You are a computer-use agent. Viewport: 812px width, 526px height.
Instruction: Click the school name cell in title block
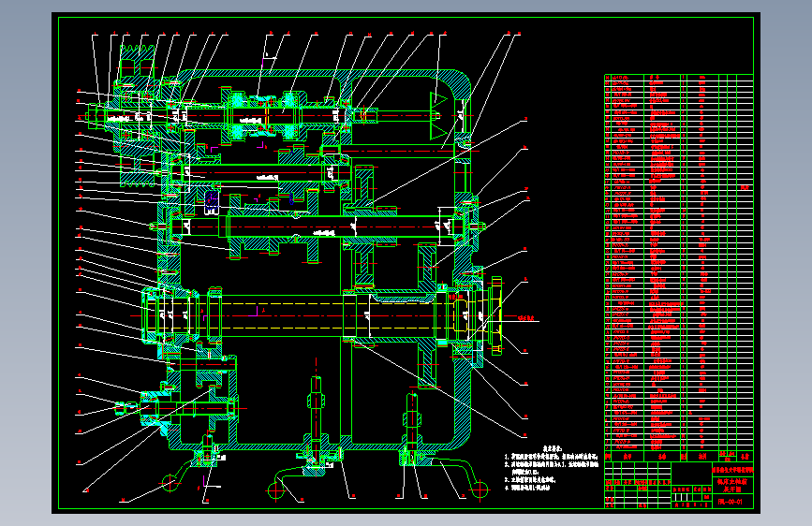pos(732,470)
